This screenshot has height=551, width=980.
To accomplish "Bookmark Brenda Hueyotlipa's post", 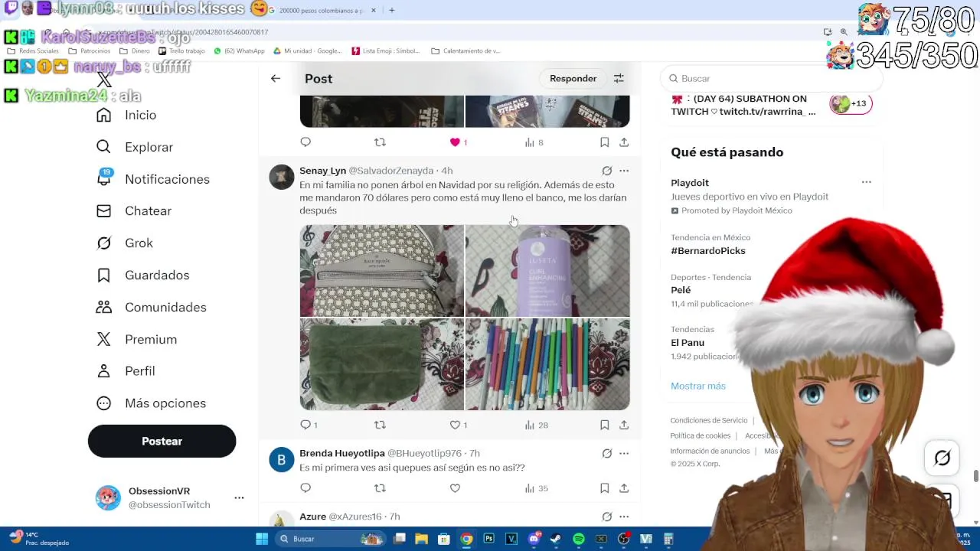I will pyautogui.click(x=604, y=488).
